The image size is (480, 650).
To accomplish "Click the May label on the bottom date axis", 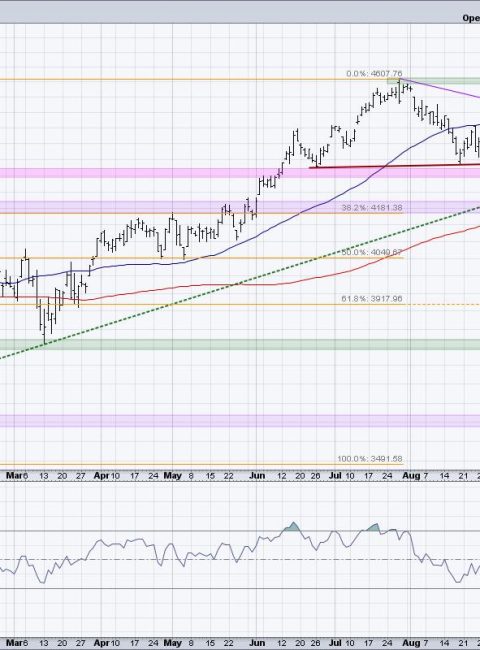I will 172,643.
